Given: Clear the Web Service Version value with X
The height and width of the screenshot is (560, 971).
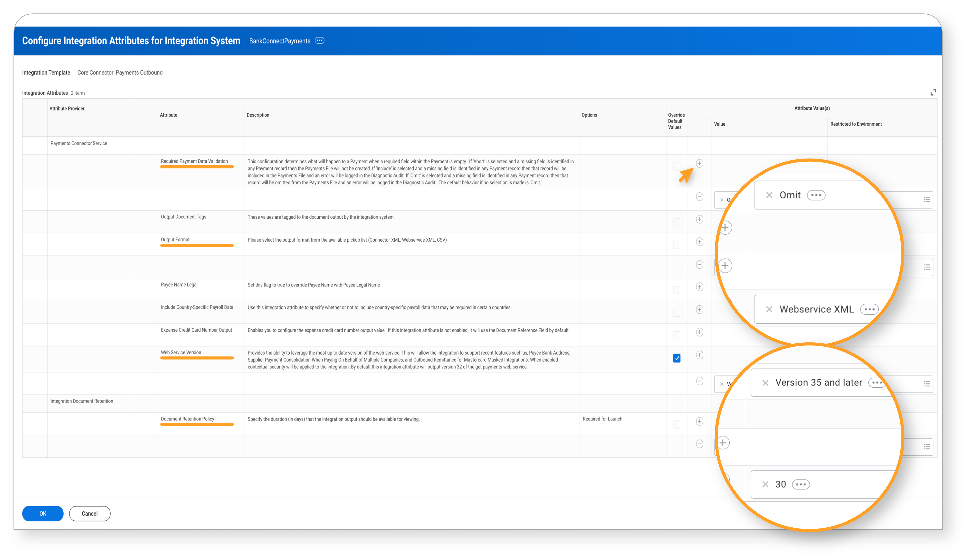Looking at the screenshot, I should point(721,384).
